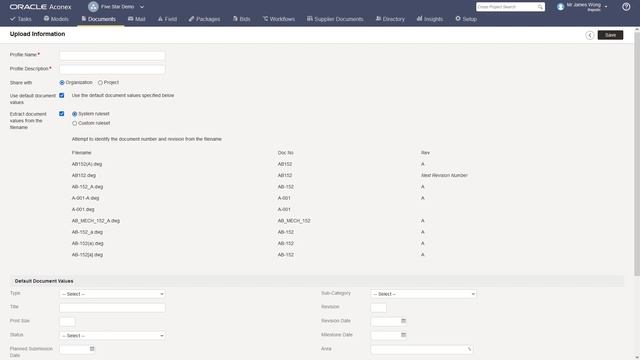Open the Setup menu
Image resolution: width=640 pixels, height=360 pixels.
coord(466,19)
